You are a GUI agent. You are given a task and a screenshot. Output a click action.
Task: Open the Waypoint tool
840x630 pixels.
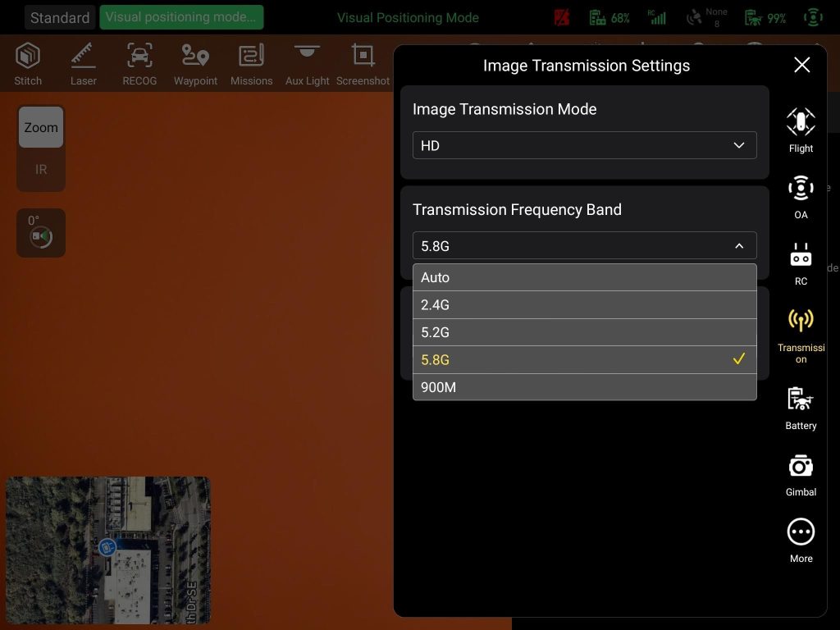pyautogui.click(x=195, y=64)
